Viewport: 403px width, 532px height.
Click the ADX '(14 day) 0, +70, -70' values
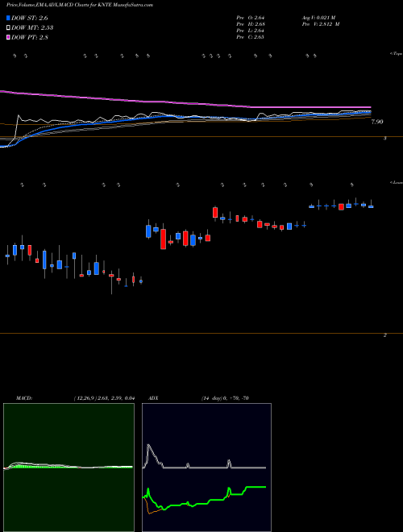(225, 398)
